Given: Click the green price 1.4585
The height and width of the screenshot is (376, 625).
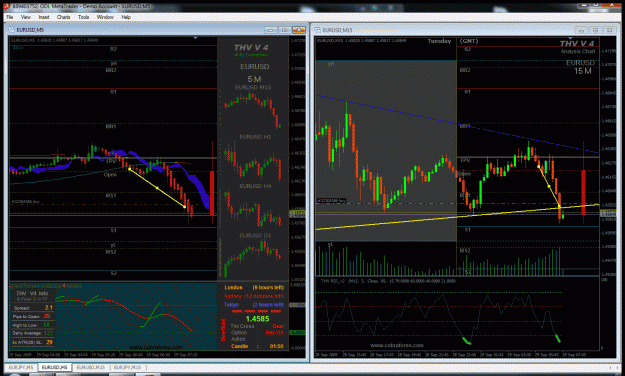Looking at the screenshot, I should click(257, 319).
